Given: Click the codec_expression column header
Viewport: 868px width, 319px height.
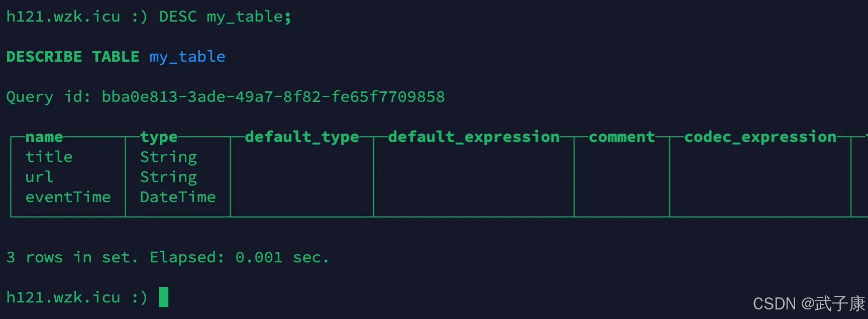Looking at the screenshot, I should 760,137.
